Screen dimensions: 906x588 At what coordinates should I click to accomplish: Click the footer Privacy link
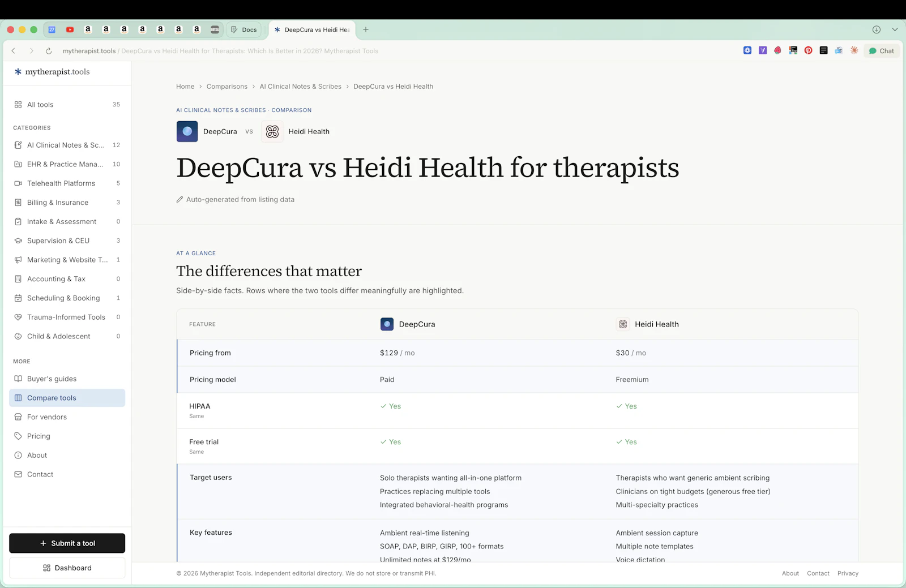848,573
